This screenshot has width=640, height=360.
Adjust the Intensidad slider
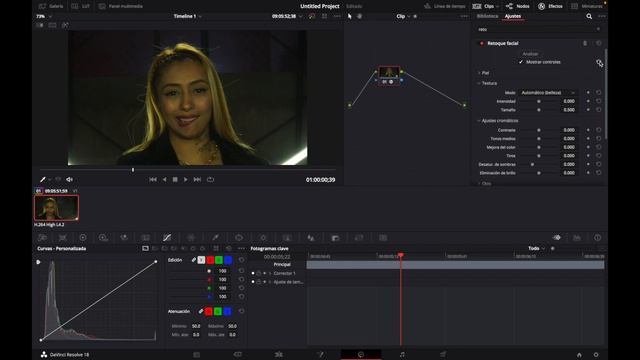[x=539, y=101]
